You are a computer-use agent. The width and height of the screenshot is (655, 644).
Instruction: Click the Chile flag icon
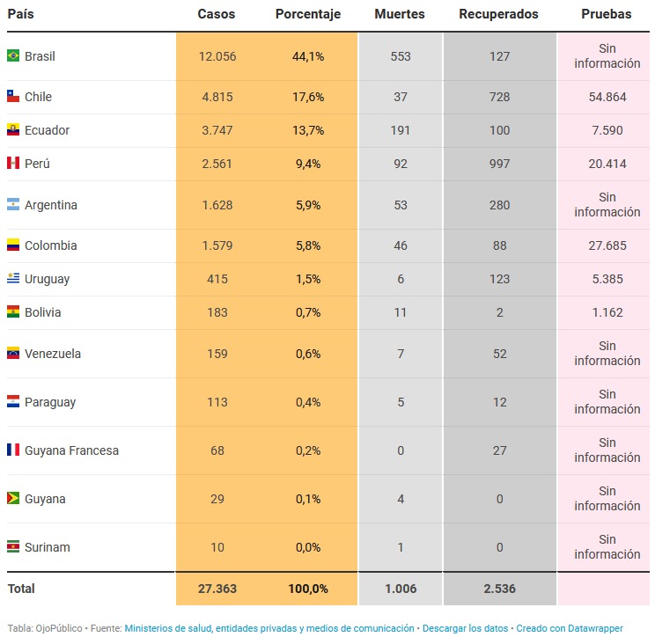pyautogui.click(x=13, y=97)
